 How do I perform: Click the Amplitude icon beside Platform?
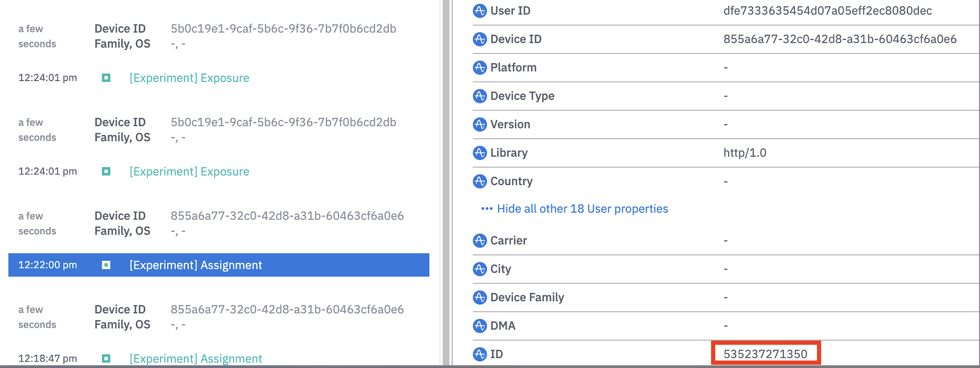(479, 67)
